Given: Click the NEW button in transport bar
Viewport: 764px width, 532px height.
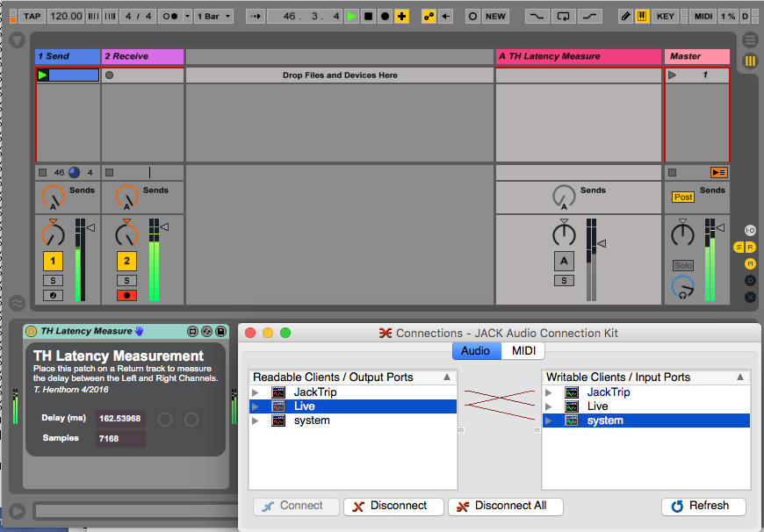Looking at the screenshot, I should pos(495,17).
